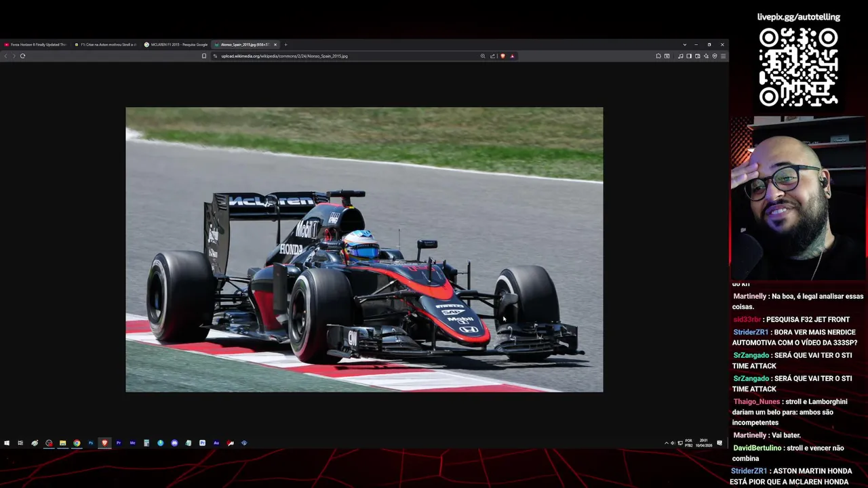Viewport: 868px width, 488px height.
Task: Click Martinelly's message 'Vai bater.'
Action: coord(786,435)
